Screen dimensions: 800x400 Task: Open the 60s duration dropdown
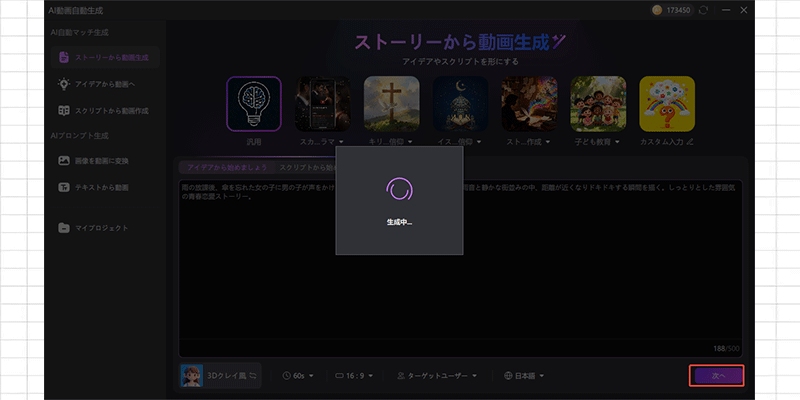[297, 376]
